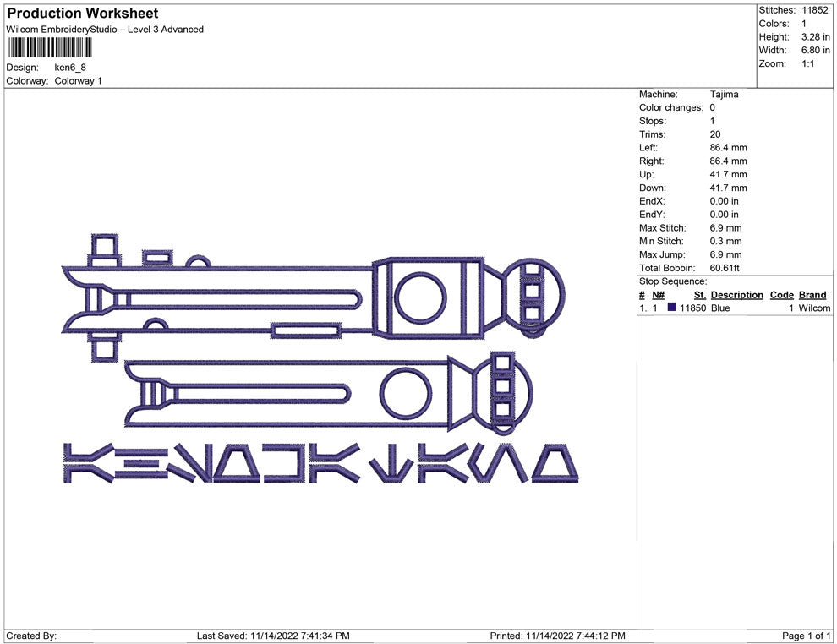
Task: Click the 'Brand' column header
Action: tap(812, 295)
